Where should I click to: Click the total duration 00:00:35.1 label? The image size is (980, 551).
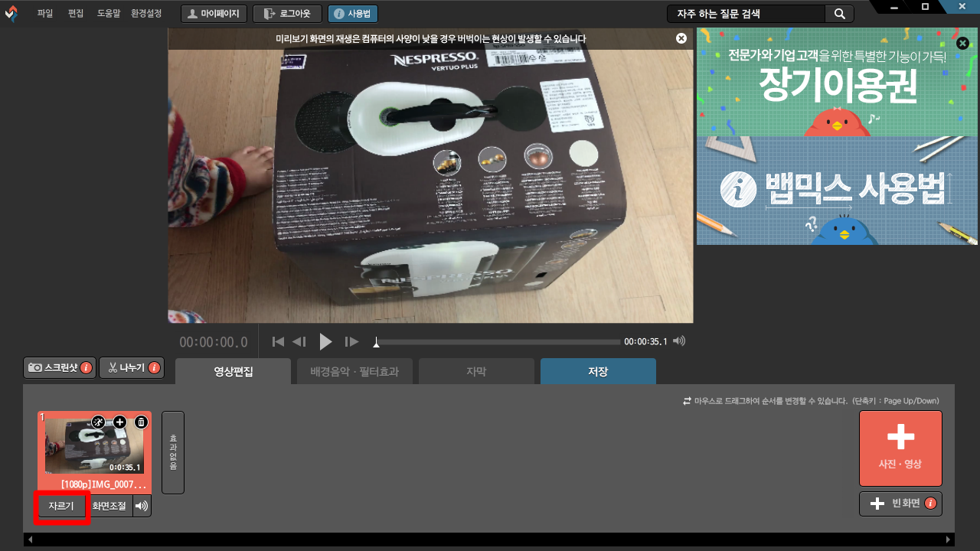pos(646,341)
